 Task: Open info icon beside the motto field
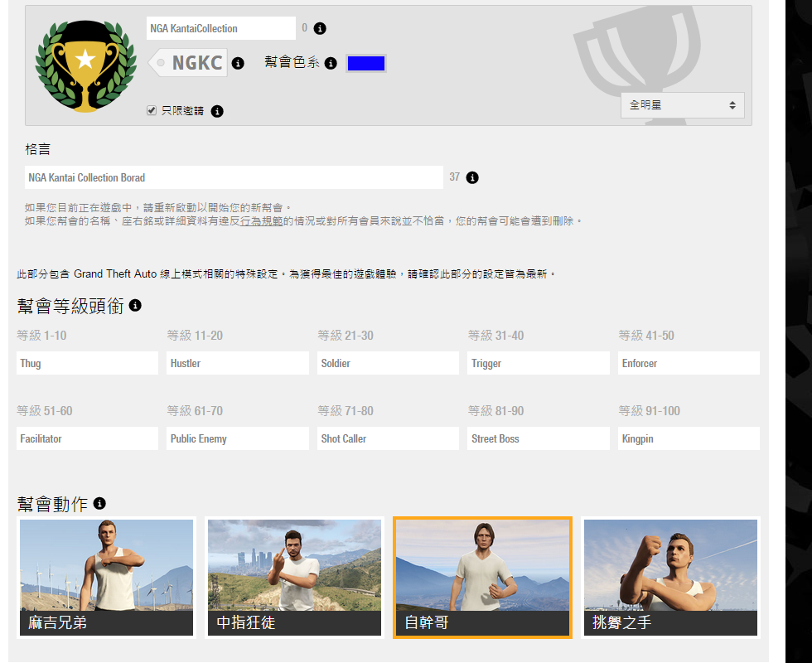(x=472, y=177)
